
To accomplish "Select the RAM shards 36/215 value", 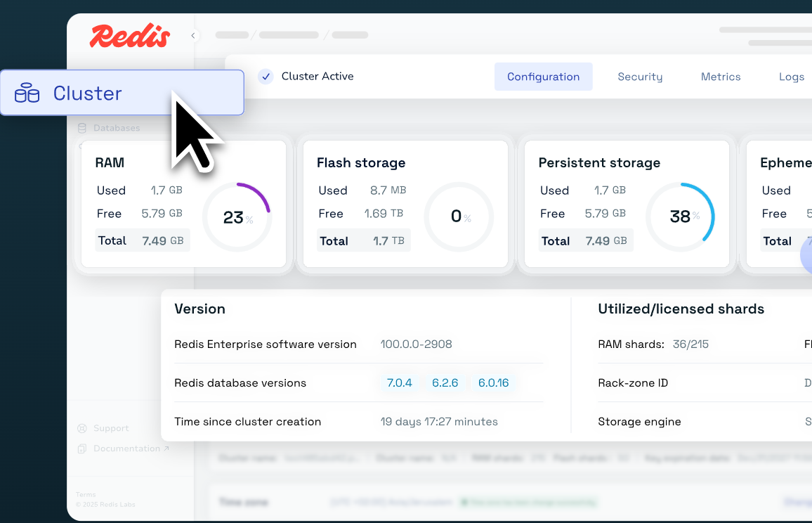I will 690,344.
